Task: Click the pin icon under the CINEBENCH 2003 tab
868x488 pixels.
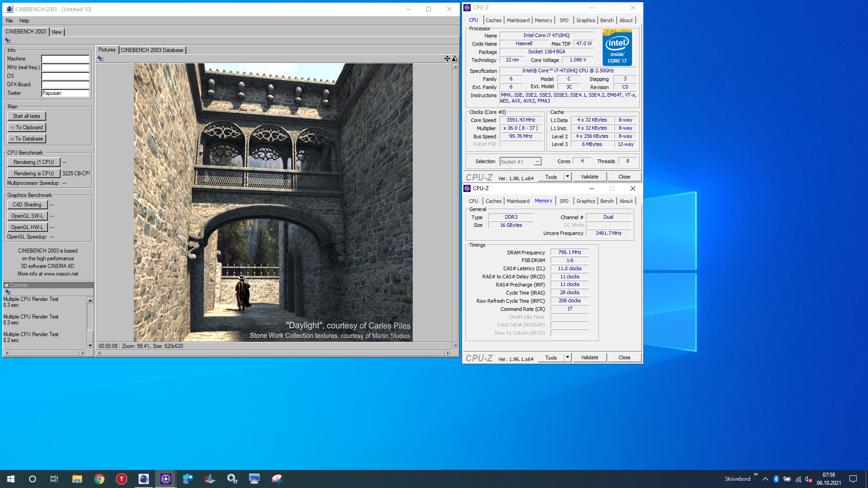Action: pos(8,41)
